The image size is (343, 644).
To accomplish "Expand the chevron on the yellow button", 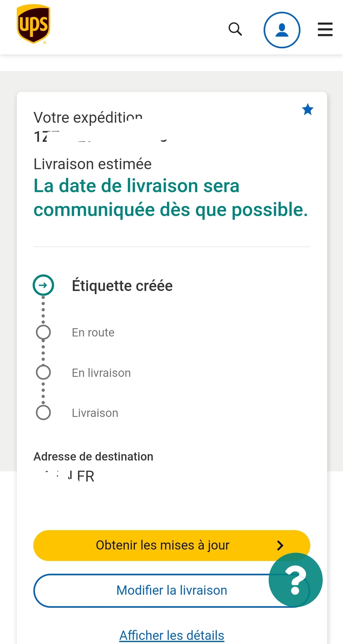I will pyautogui.click(x=280, y=545).
